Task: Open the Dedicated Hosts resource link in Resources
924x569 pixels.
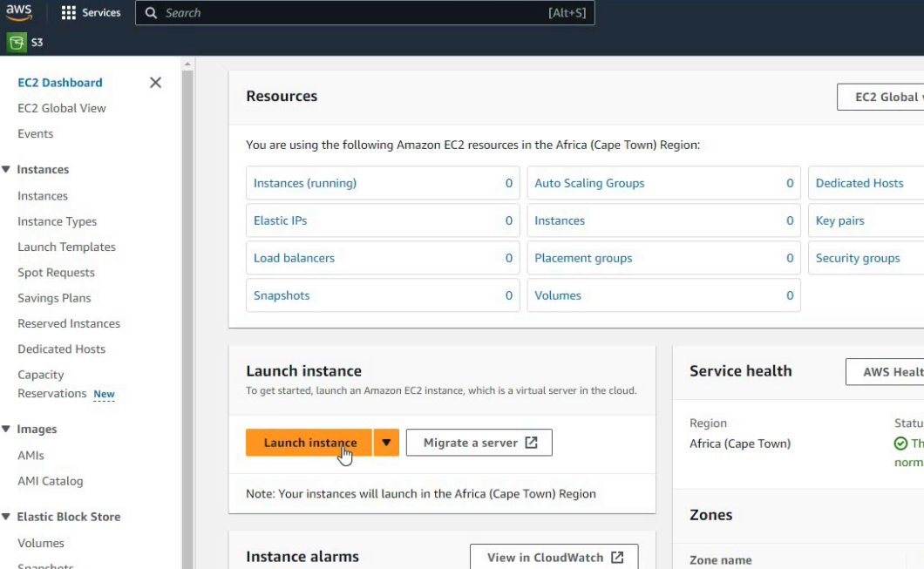Action: click(859, 183)
